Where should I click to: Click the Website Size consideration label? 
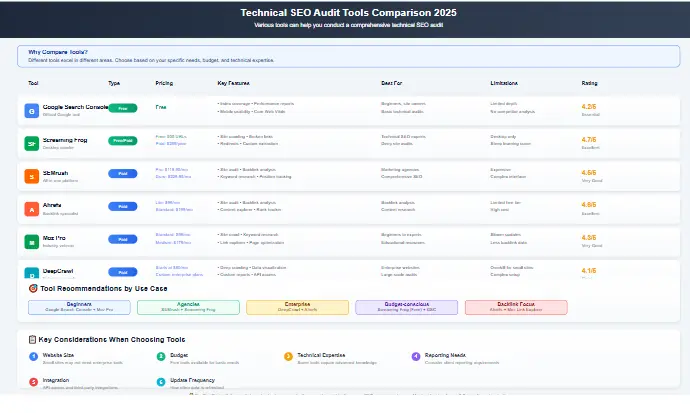pyautogui.click(x=58, y=355)
